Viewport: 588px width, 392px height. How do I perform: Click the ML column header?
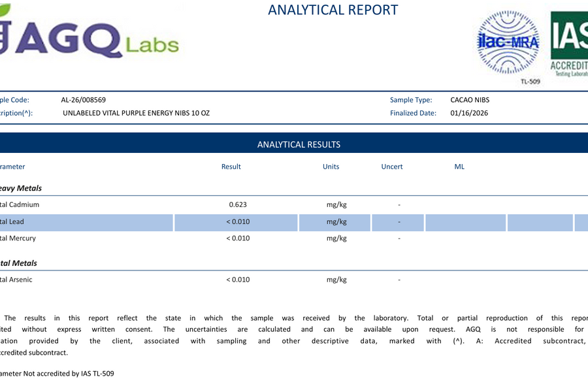[x=459, y=167]
